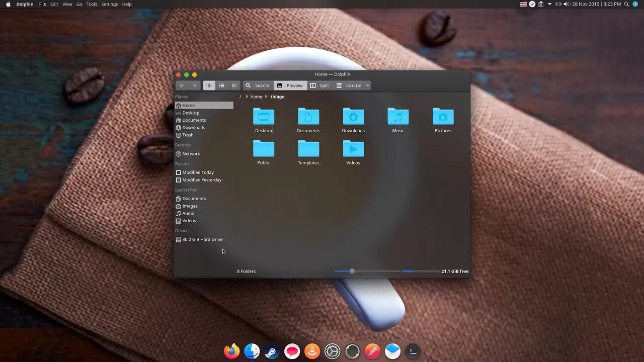Select Home in the Places panel

click(x=204, y=105)
